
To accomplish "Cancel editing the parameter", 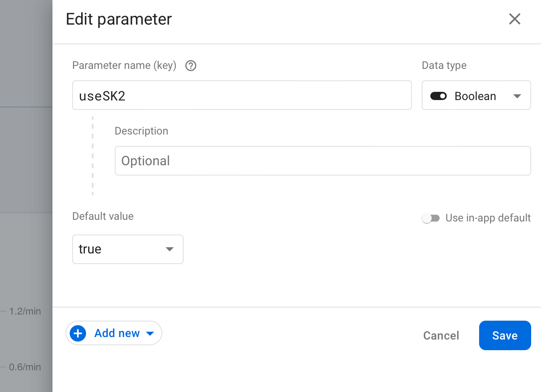I will [x=441, y=335].
